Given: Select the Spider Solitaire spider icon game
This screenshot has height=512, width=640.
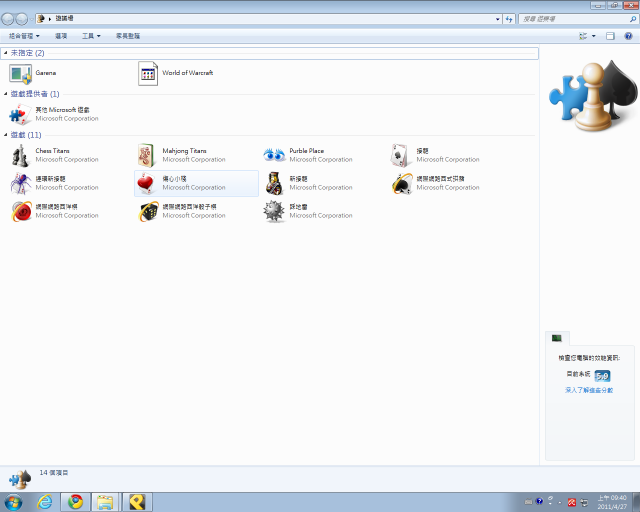Looking at the screenshot, I should [x=54, y=183].
